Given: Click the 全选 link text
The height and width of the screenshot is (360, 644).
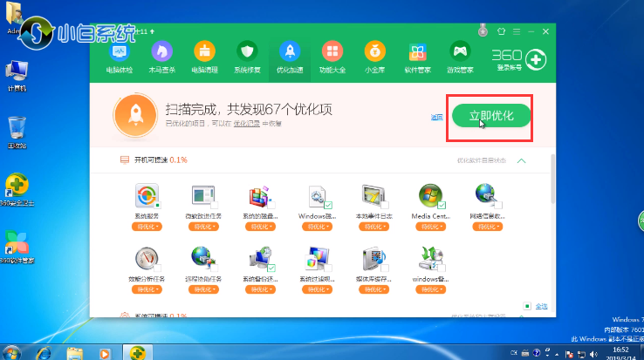Looking at the screenshot, I should [541, 306].
